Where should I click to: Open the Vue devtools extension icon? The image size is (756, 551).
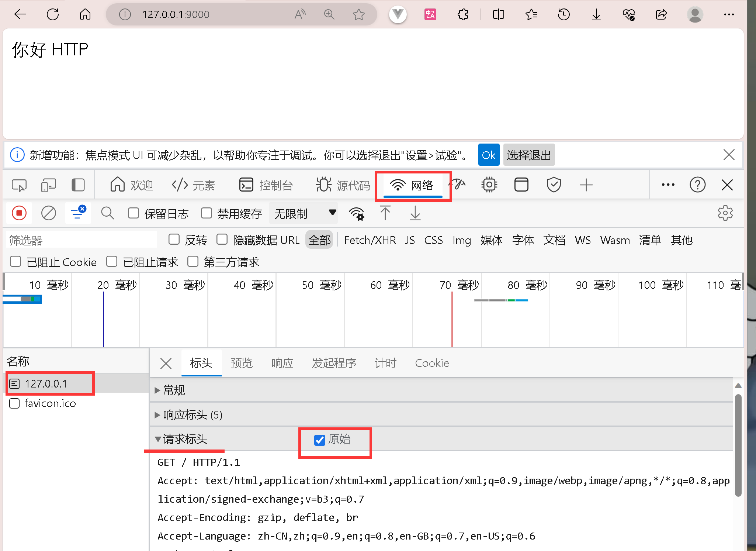398,14
